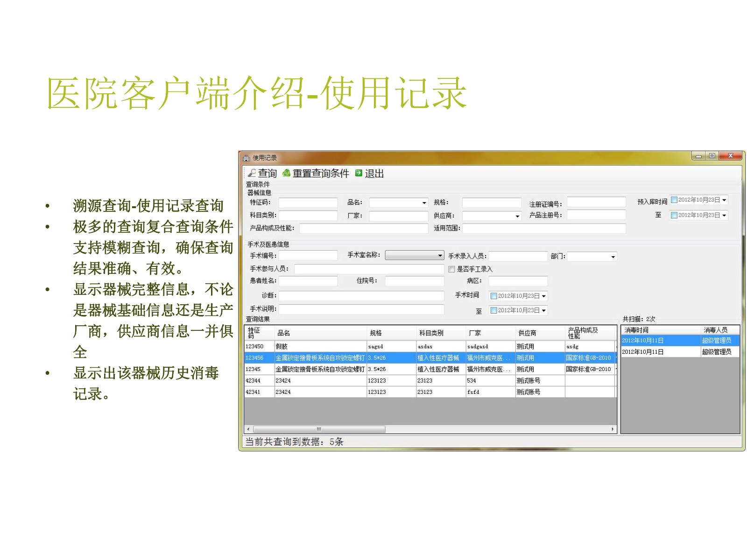This screenshot has height=560, width=747.
Task: Click the 重置查询条件 reset icon
Action: [x=286, y=173]
